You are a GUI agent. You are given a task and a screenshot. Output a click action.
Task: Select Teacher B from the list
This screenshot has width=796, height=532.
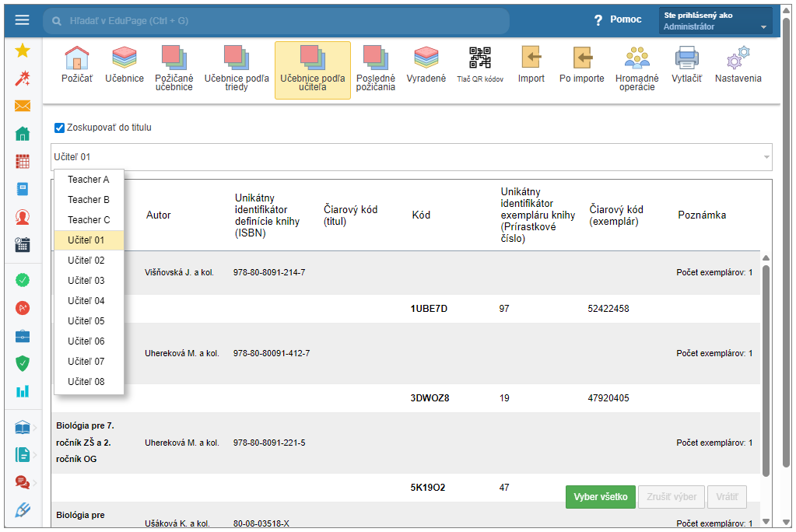89,200
